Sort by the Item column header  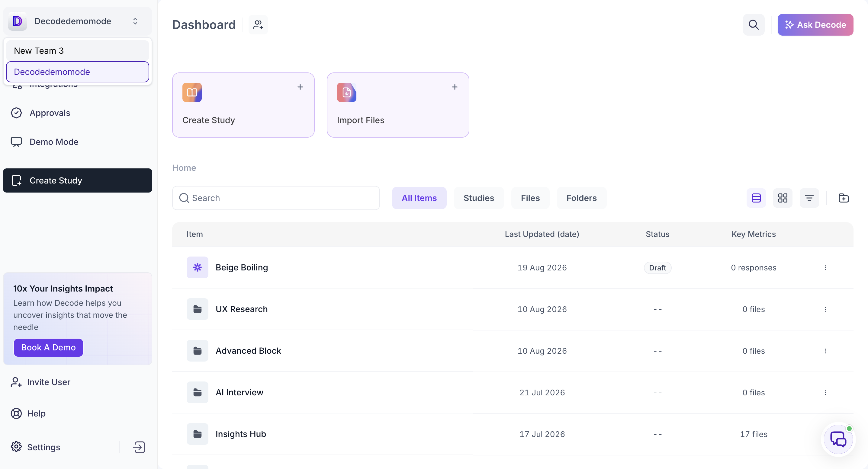click(x=195, y=234)
